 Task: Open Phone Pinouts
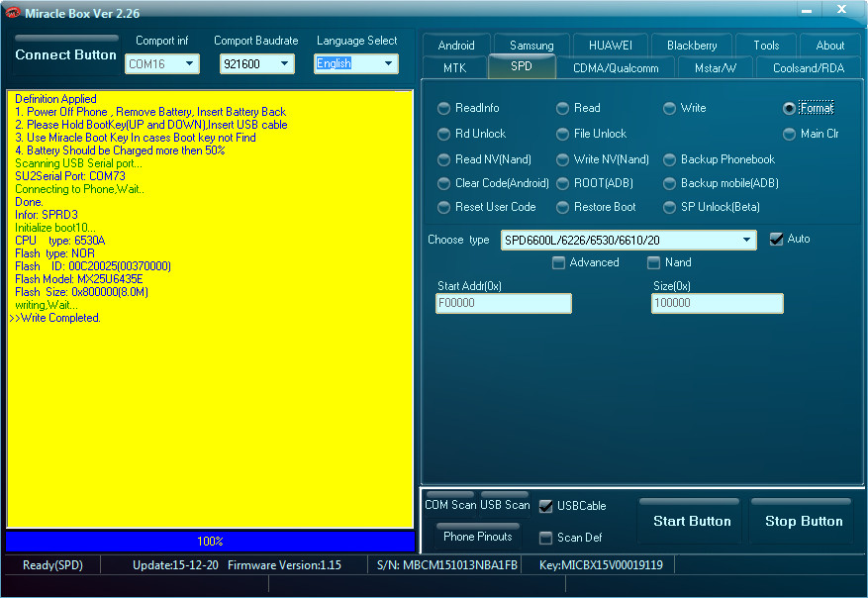478,536
